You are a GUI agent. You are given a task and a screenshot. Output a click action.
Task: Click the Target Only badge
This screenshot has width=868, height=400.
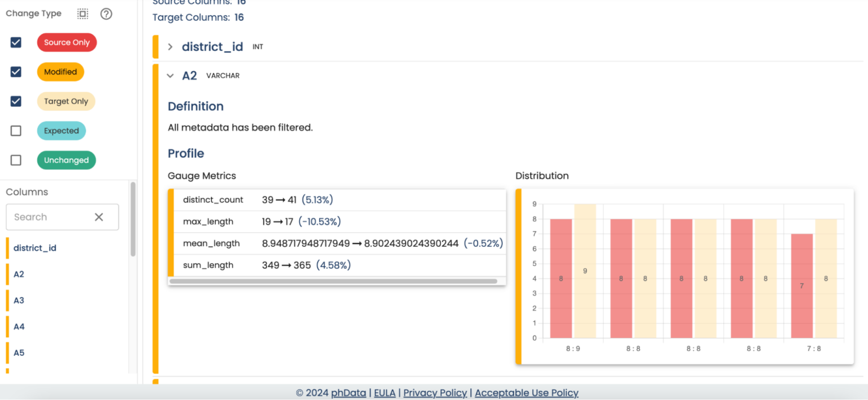(x=66, y=101)
